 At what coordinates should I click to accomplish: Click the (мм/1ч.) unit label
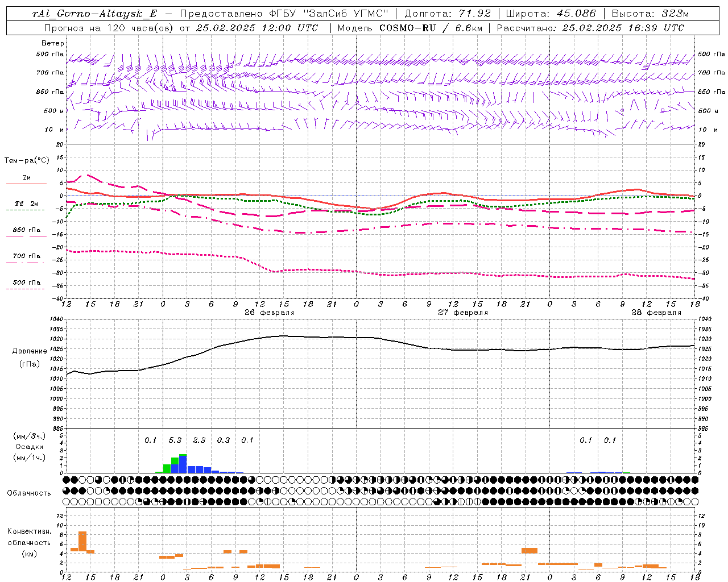pos(29,458)
